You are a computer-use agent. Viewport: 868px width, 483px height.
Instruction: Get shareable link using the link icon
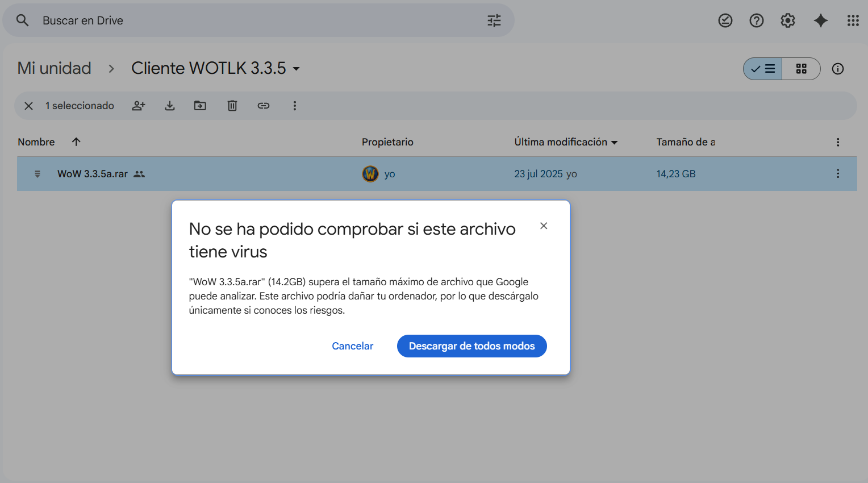pos(264,106)
